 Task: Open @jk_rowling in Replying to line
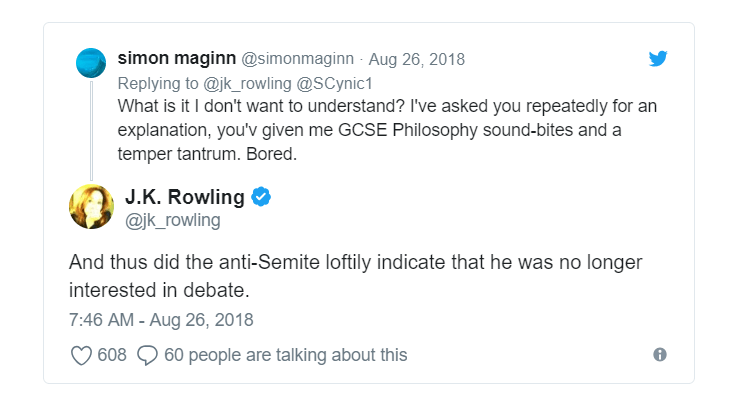tap(247, 83)
